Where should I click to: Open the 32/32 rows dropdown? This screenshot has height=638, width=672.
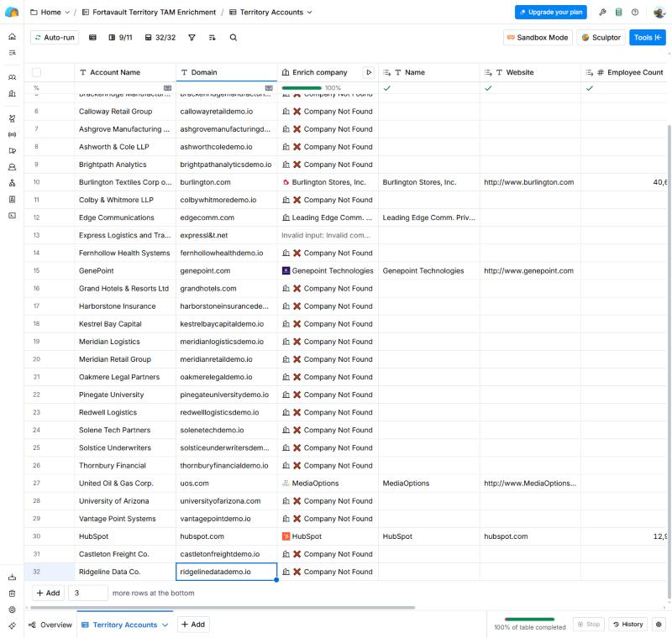(x=160, y=38)
